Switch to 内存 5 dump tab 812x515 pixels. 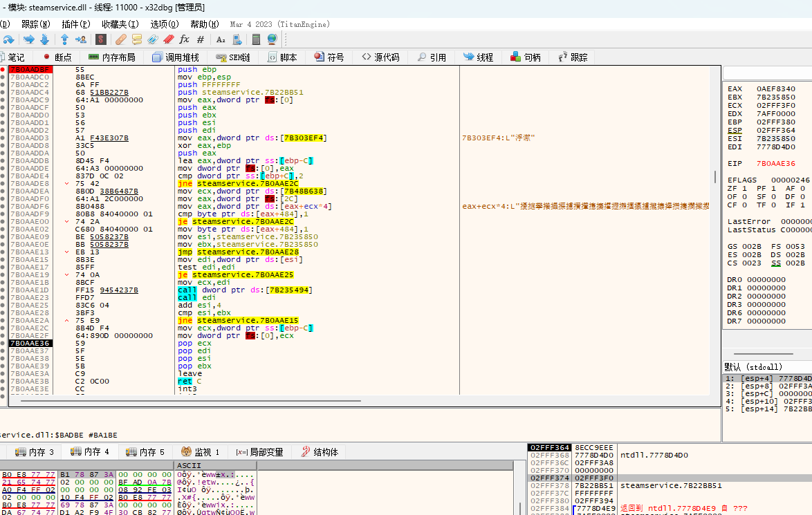coord(145,452)
